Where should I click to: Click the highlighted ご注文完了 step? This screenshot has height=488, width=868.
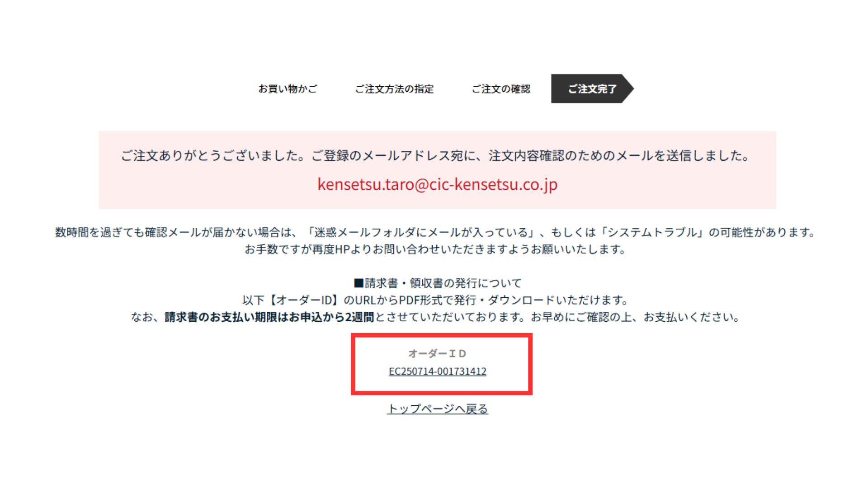tap(592, 89)
